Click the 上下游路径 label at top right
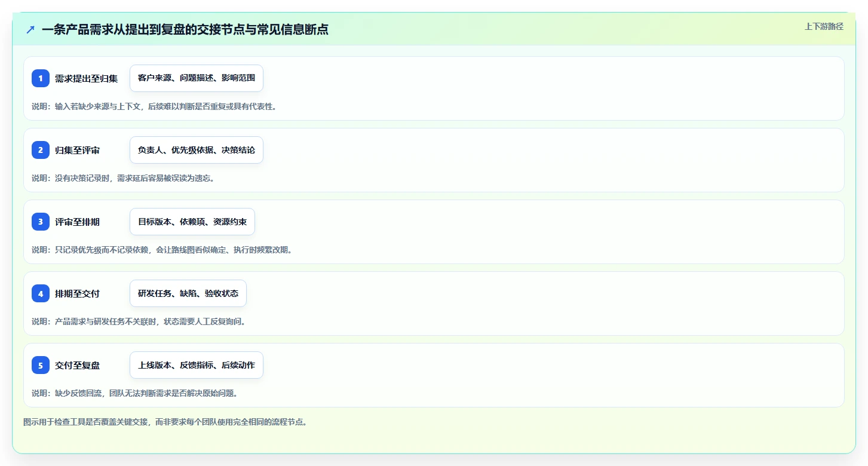The width and height of the screenshot is (868, 466). (x=824, y=26)
